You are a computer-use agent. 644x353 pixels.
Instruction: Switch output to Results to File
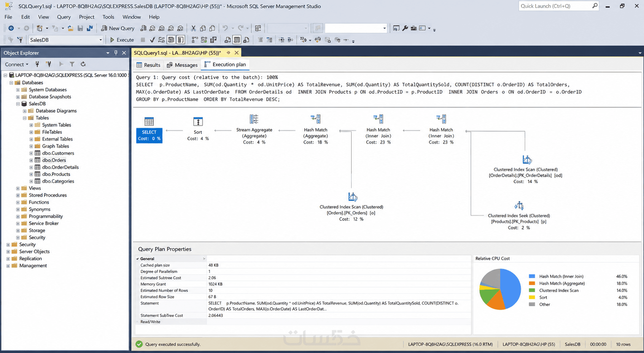pyautogui.click(x=246, y=40)
